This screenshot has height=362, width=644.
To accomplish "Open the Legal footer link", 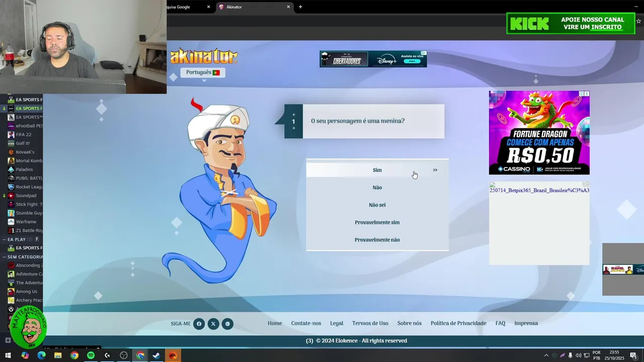I will click(x=337, y=323).
